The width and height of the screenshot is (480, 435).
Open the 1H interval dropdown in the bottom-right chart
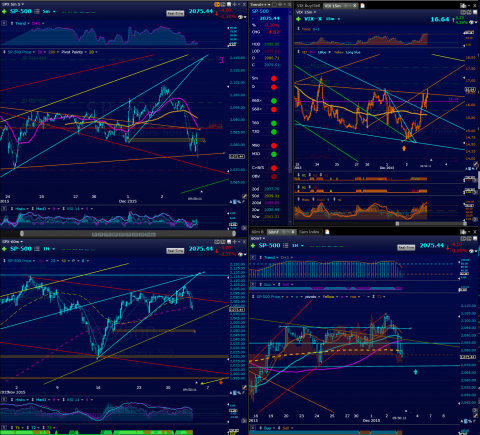coord(298,246)
